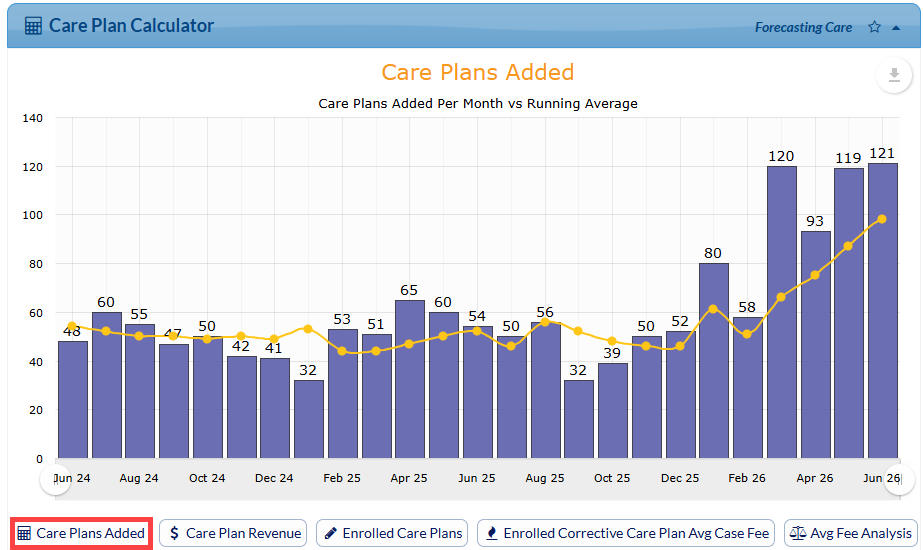Click the Jun 26 bar labeled 121

point(883,311)
